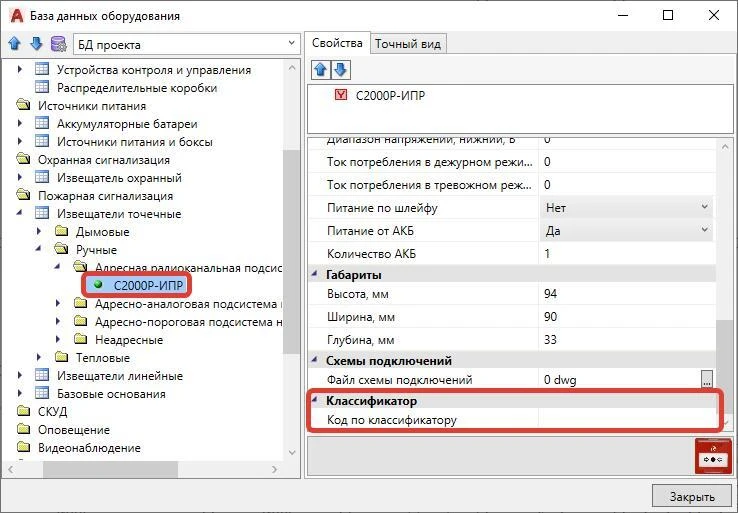Click the browse button for Файл схемы подключений

(x=707, y=380)
